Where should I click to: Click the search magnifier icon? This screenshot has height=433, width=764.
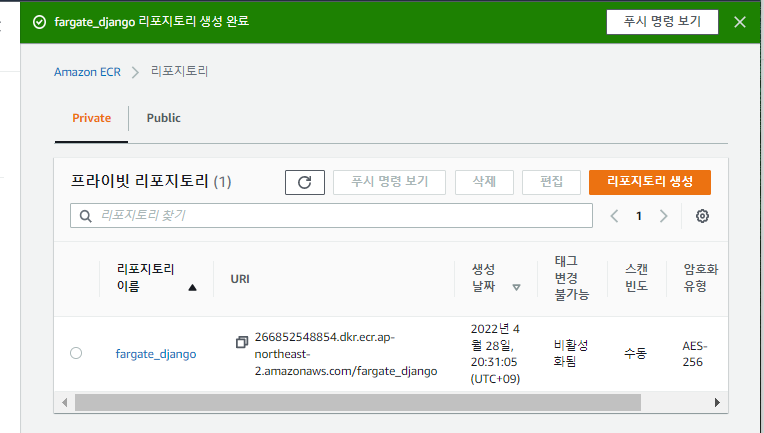coord(86,216)
